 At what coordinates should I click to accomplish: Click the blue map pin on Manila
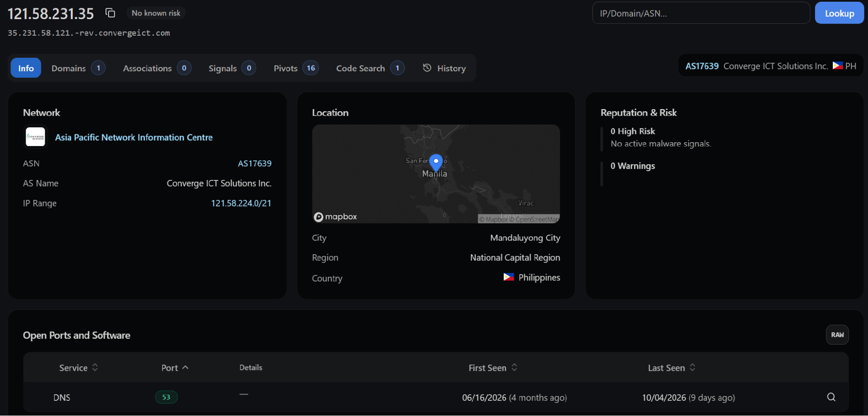click(x=436, y=163)
